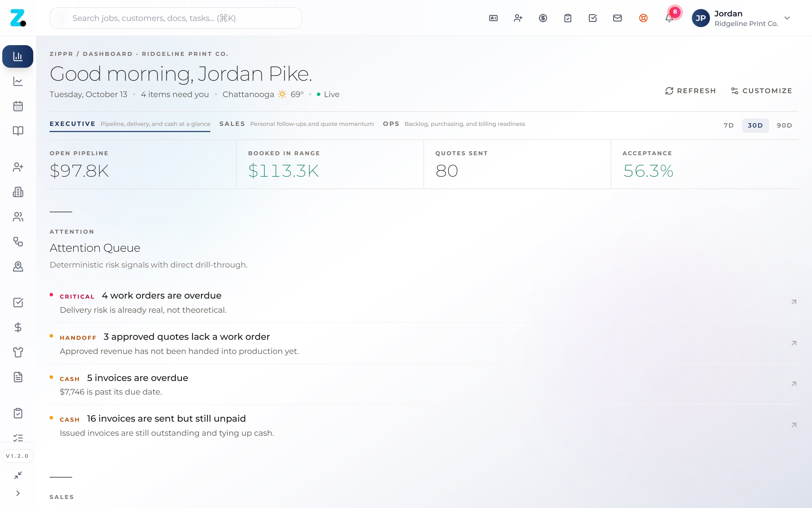Viewport: 812px width, 508px height.
Task: Open the line-chart analytics sidebar icon
Action: click(18, 81)
